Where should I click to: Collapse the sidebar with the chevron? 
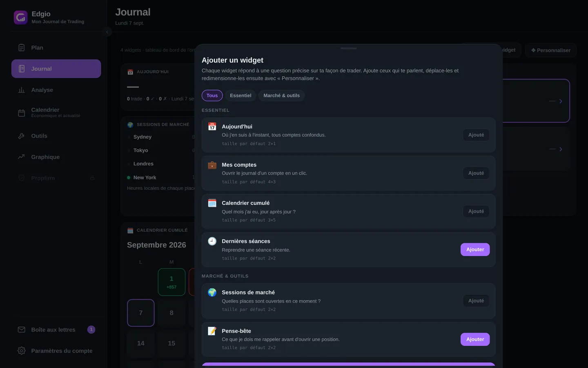(x=107, y=31)
